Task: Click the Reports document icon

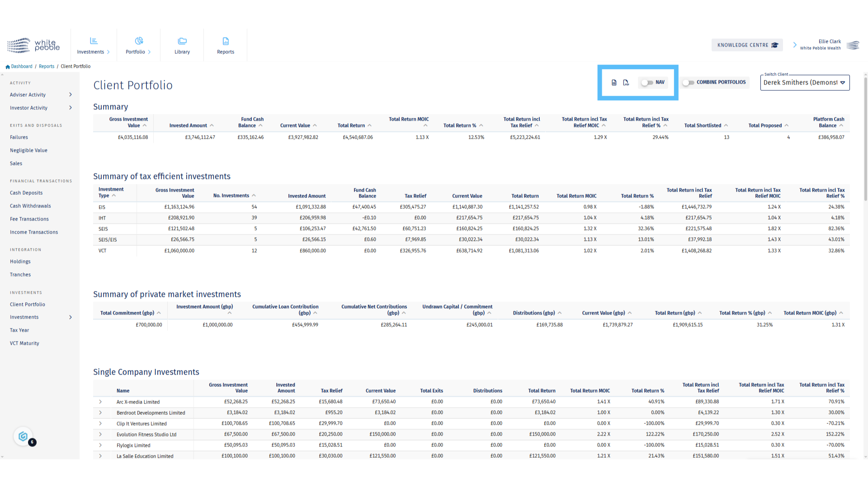Action: pyautogui.click(x=226, y=41)
